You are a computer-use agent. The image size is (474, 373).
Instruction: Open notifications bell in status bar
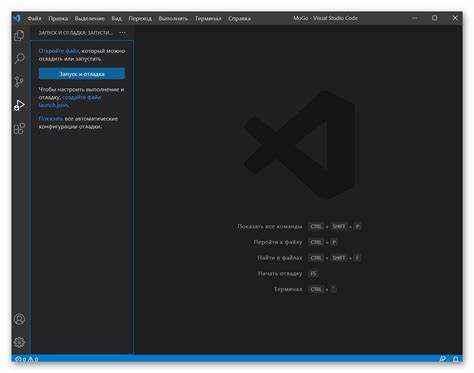456,359
